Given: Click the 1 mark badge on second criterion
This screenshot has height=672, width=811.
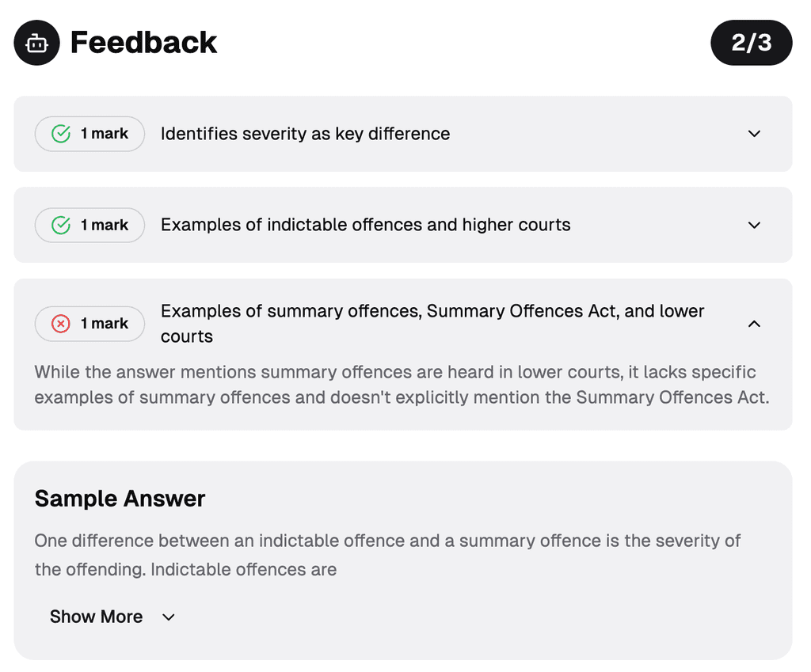Looking at the screenshot, I should 89,225.
